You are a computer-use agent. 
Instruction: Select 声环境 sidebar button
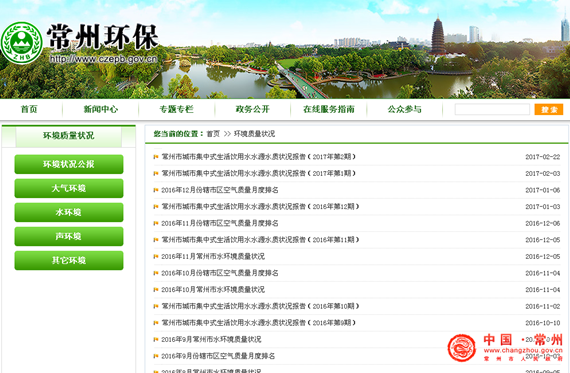(x=69, y=236)
